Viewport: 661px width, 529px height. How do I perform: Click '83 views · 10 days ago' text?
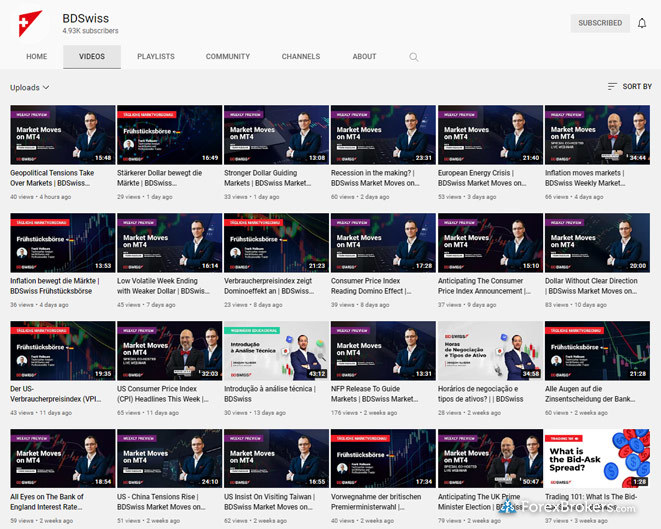point(575,305)
